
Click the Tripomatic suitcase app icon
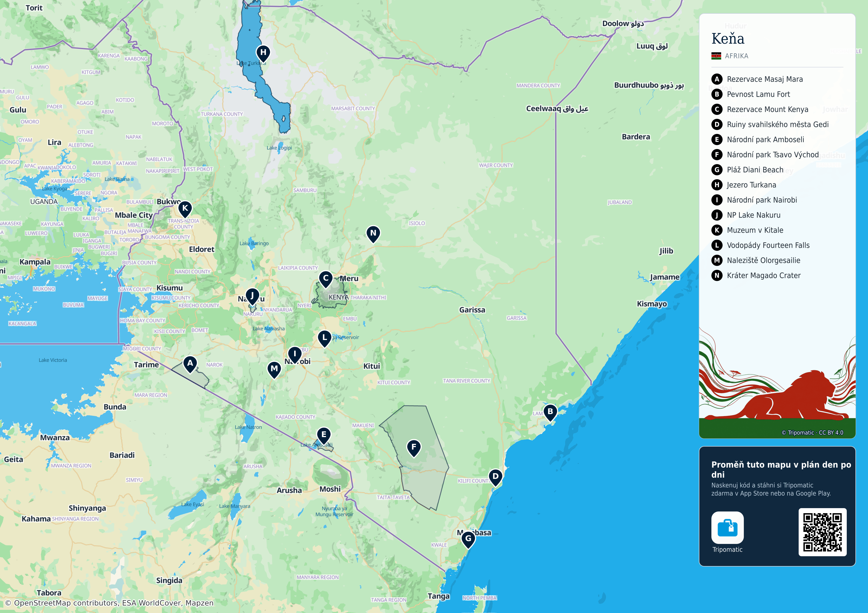(x=727, y=527)
